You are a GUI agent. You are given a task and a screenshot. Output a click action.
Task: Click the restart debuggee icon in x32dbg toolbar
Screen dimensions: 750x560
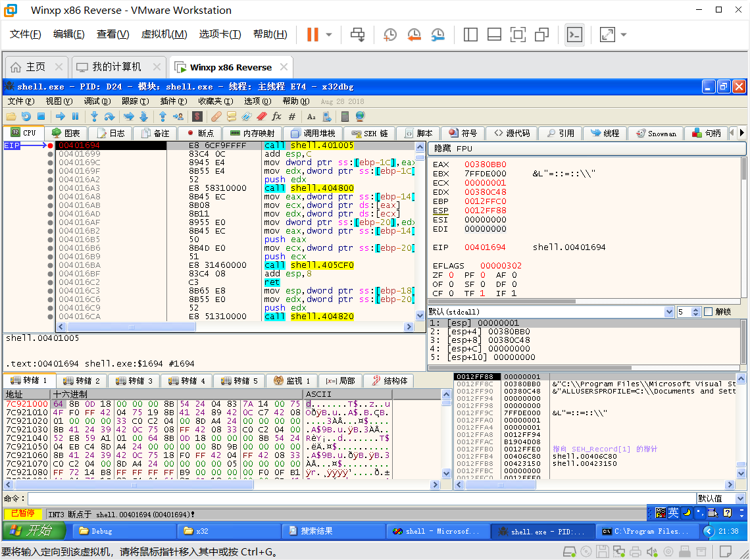(26, 116)
